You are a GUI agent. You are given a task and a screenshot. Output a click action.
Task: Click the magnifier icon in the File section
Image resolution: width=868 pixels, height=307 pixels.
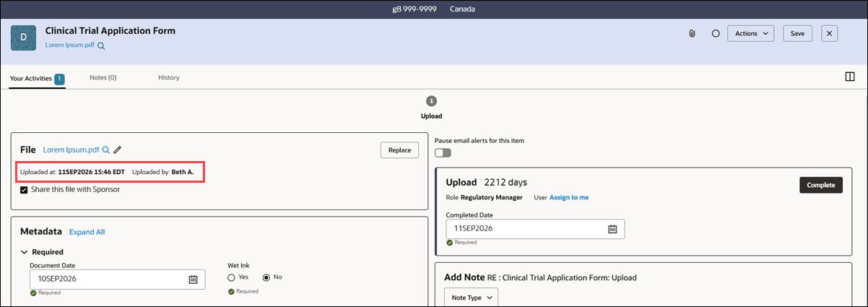[105, 150]
